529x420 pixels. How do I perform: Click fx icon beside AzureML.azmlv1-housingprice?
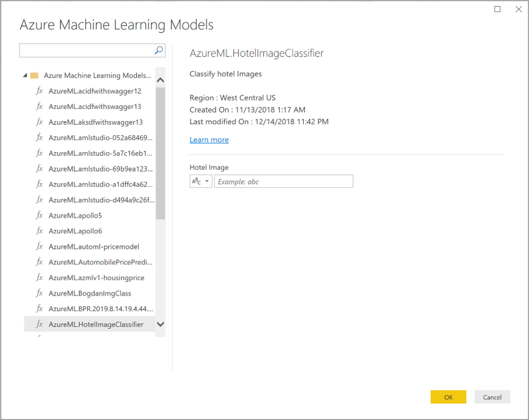[40, 278]
